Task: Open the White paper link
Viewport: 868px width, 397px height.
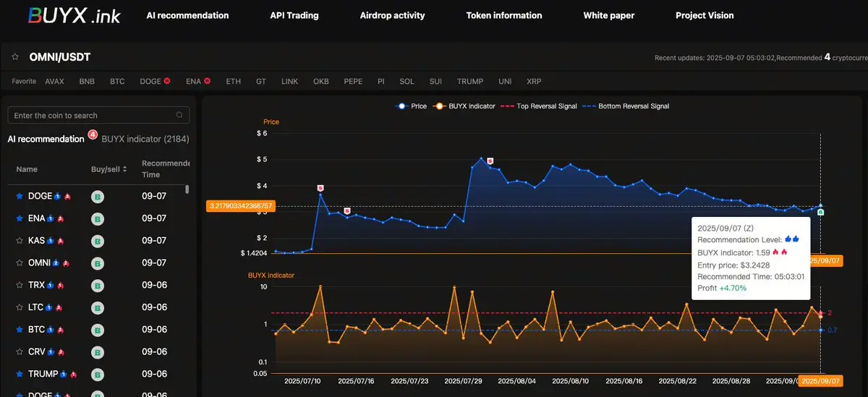Action: [x=609, y=15]
